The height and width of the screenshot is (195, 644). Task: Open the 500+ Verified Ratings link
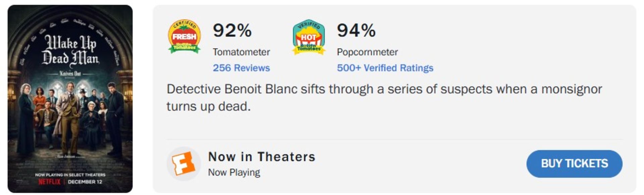pos(385,68)
